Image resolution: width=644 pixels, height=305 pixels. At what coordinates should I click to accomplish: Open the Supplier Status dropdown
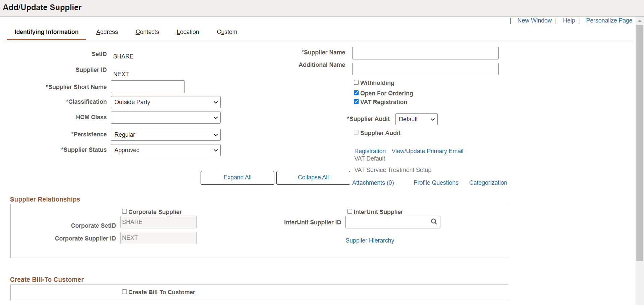(x=166, y=150)
